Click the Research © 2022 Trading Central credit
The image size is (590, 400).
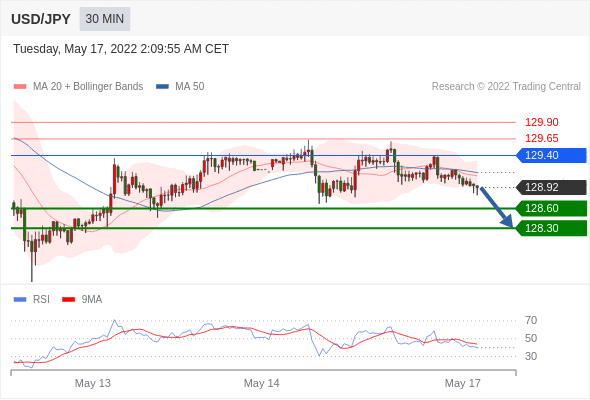506,87
